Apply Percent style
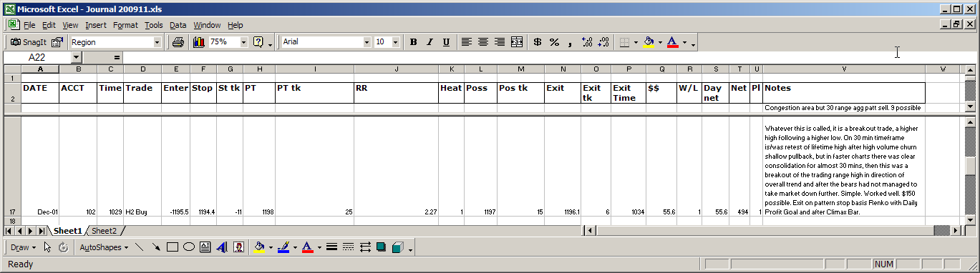Image resolution: width=980 pixels, height=273 pixels. [x=554, y=42]
